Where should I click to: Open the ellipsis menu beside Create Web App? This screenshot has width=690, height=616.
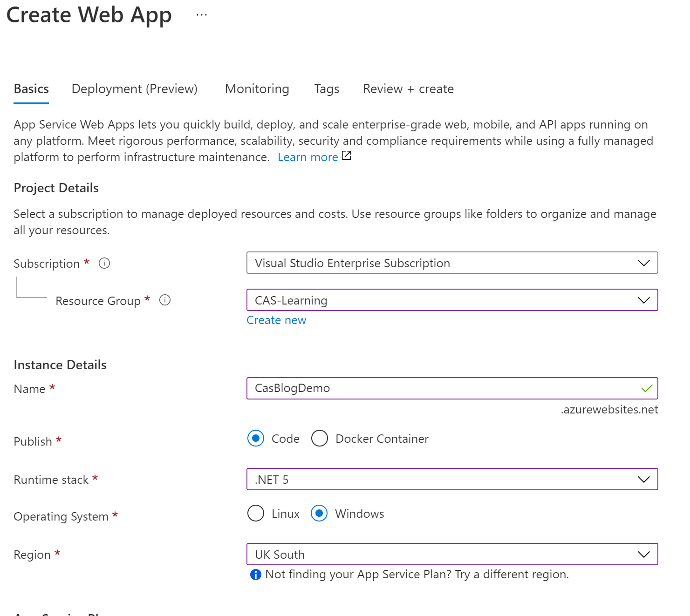202,15
